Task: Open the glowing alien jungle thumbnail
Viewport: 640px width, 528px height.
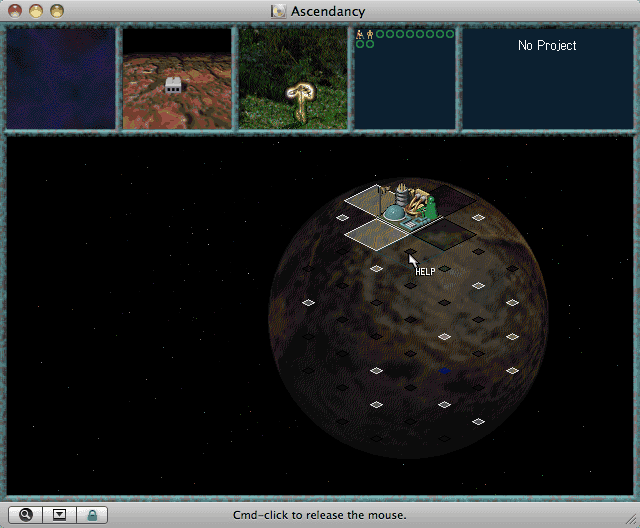Action: [x=293, y=78]
